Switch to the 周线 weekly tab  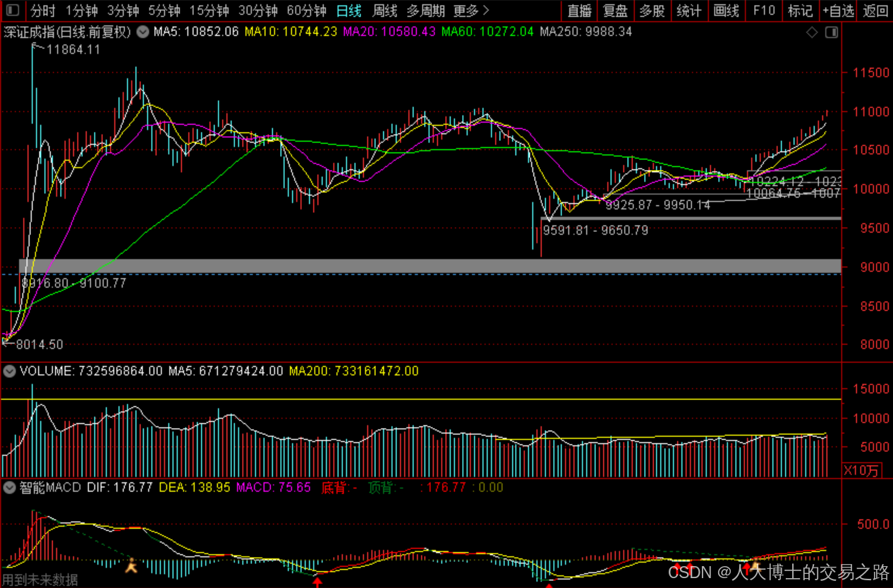point(385,11)
